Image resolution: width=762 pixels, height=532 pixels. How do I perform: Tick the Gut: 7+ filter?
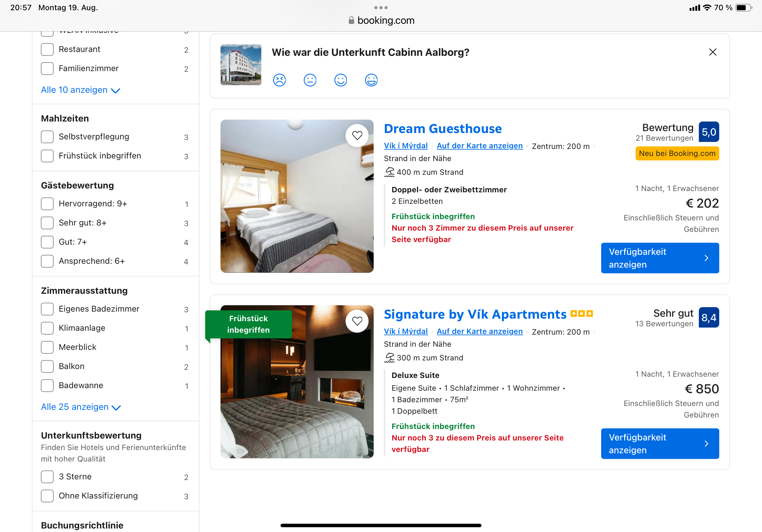[47, 242]
